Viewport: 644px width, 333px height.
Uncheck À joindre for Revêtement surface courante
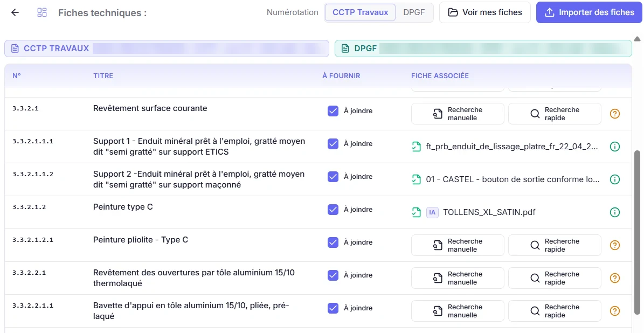pos(333,111)
